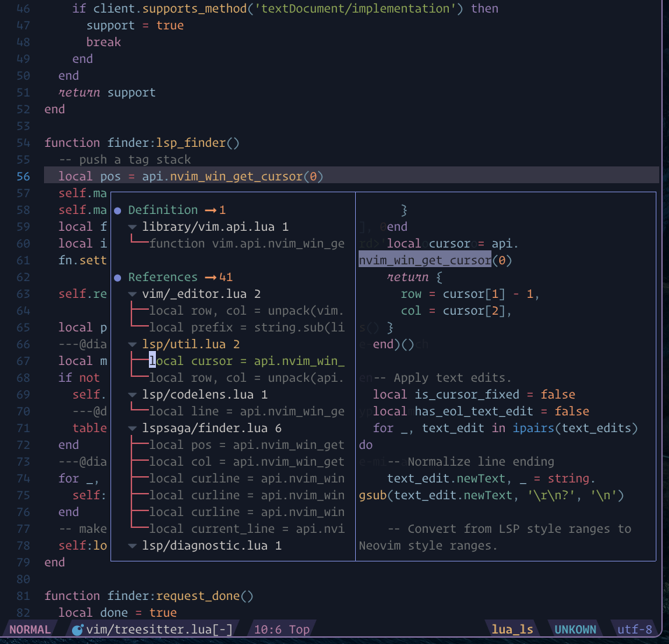This screenshot has height=644, width=669.
Task: Click utf-8 encoding indicator
Action: (x=635, y=629)
